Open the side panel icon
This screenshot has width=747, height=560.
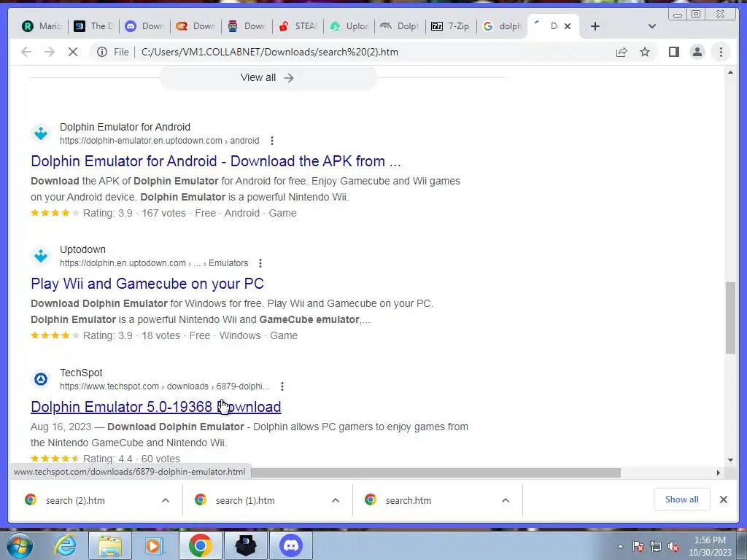click(x=673, y=52)
